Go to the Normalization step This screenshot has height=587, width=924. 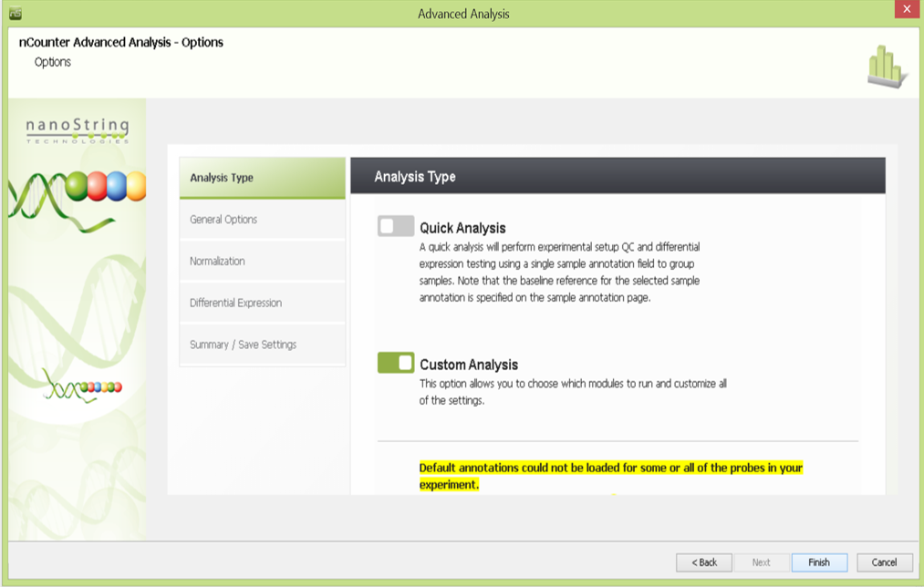(262, 262)
